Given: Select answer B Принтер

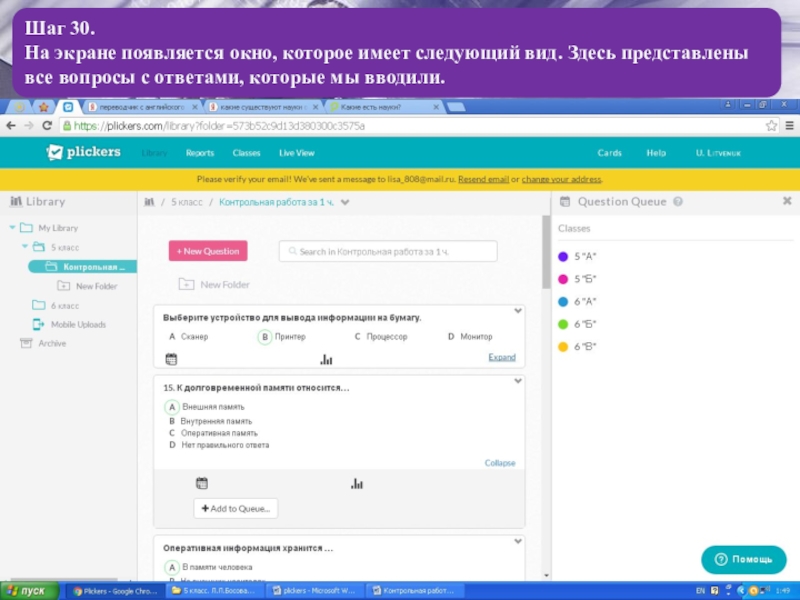Looking at the screenshot, I should point(282,337).
